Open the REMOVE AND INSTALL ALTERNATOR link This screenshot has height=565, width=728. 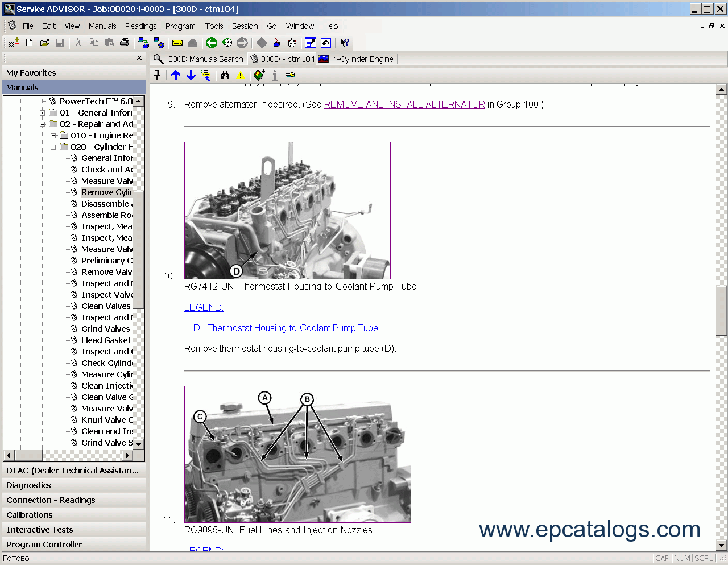(x=404, y=105)
